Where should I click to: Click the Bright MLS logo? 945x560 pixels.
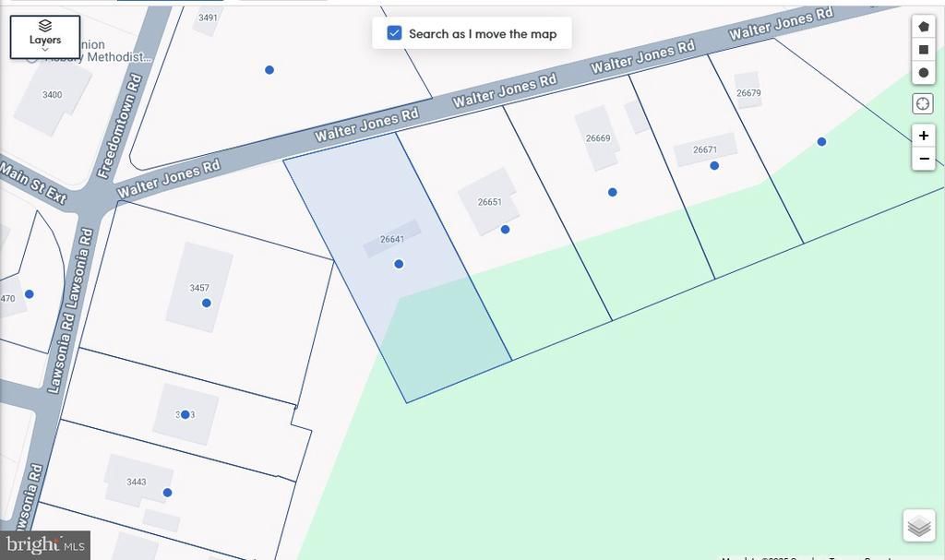coord(44,545)
